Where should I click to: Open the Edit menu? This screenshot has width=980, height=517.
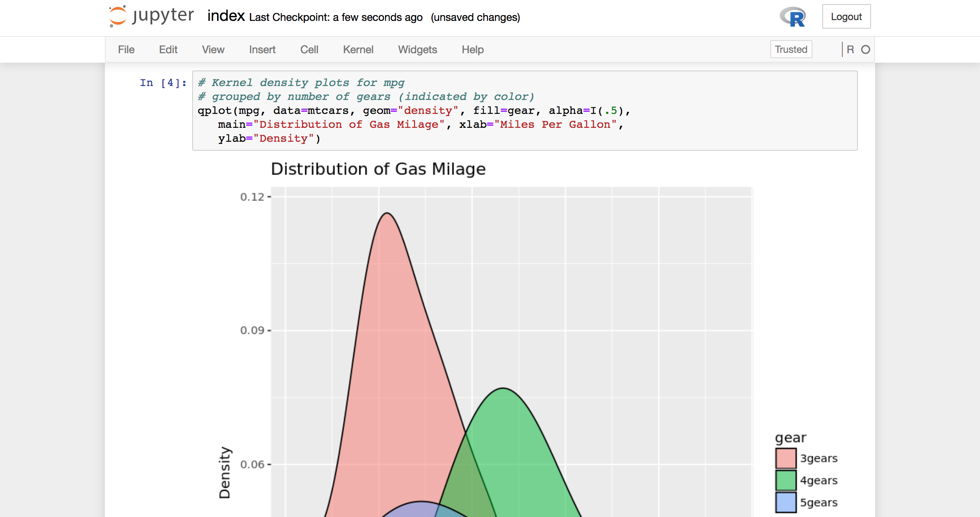click(x=168, y=50)
